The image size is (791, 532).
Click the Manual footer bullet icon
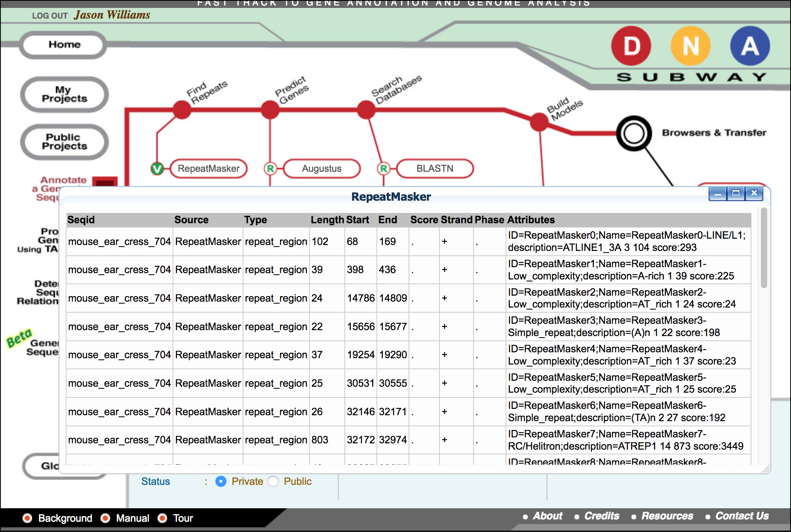pos(105,518)
